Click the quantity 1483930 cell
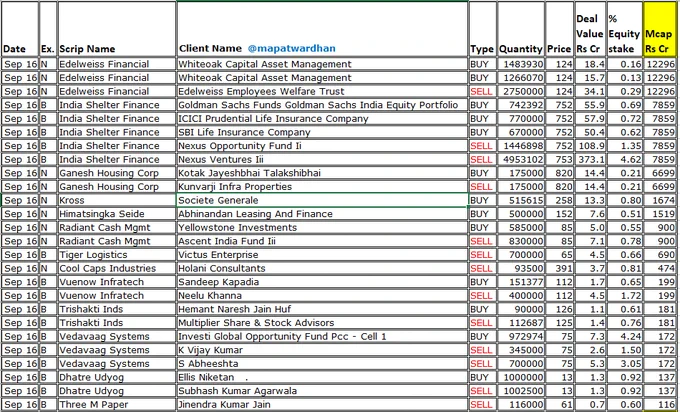 coord(521,64)
